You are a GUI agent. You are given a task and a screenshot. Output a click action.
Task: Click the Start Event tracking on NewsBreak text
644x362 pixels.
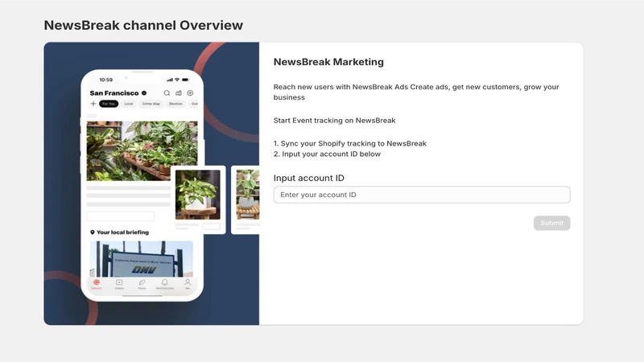(x=334, y=120)
